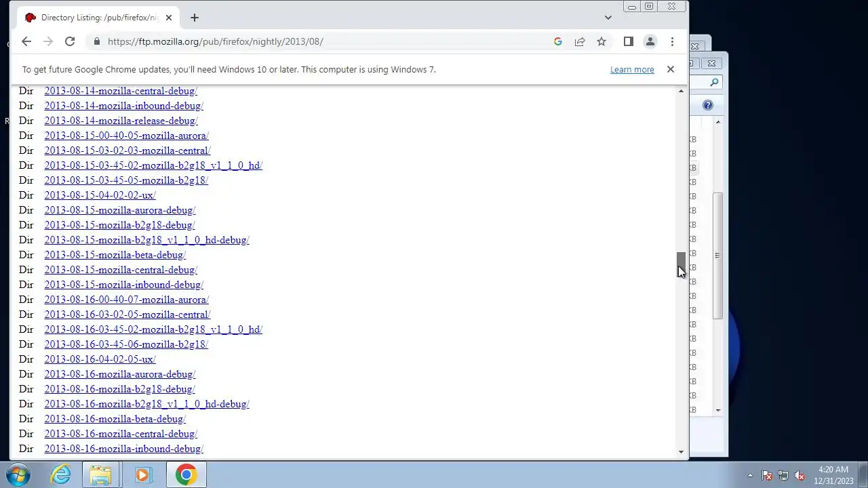Viewport: 868px width, 488px height.
Task: Open 2013-08-14-mozilla-central-debug directory
Action: tap(121, 91)
